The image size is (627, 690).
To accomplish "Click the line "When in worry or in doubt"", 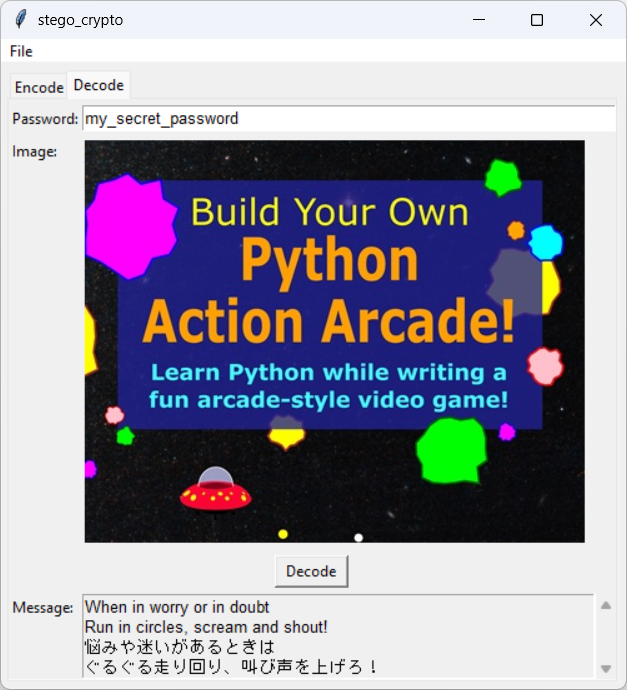I will [x=177, y=607].
